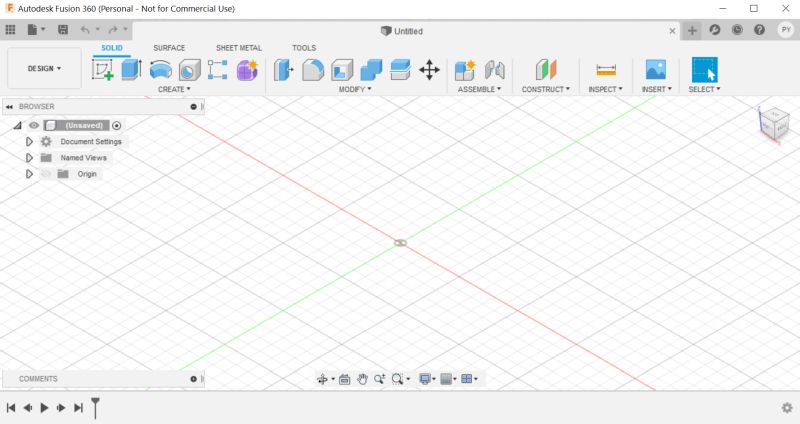Click the ViewCube in the corner

pyautogui.click(x=772, y=123)
